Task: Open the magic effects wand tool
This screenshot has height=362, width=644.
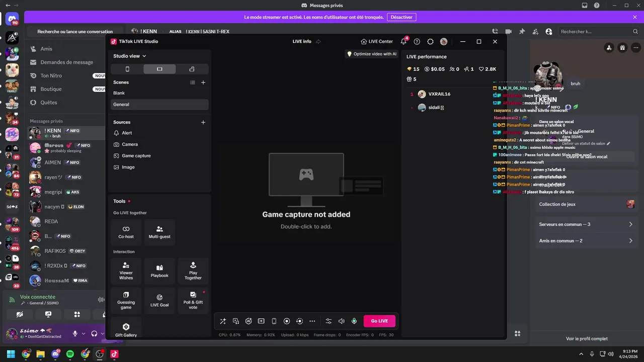Action: 223,321
